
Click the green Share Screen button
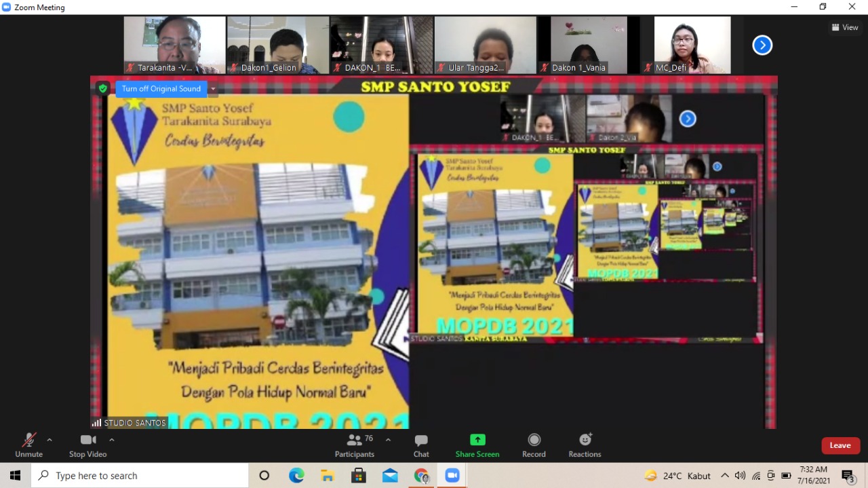[477, 445]
